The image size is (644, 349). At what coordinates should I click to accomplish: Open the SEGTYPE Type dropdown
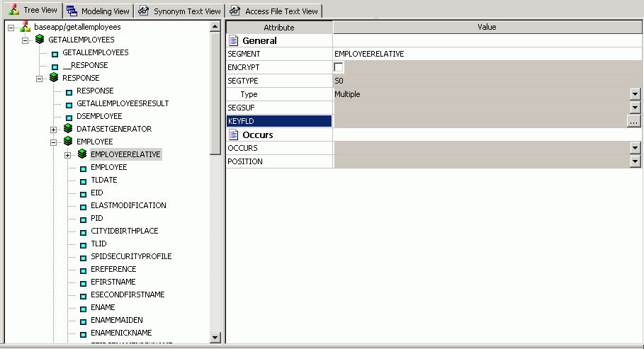635,94
